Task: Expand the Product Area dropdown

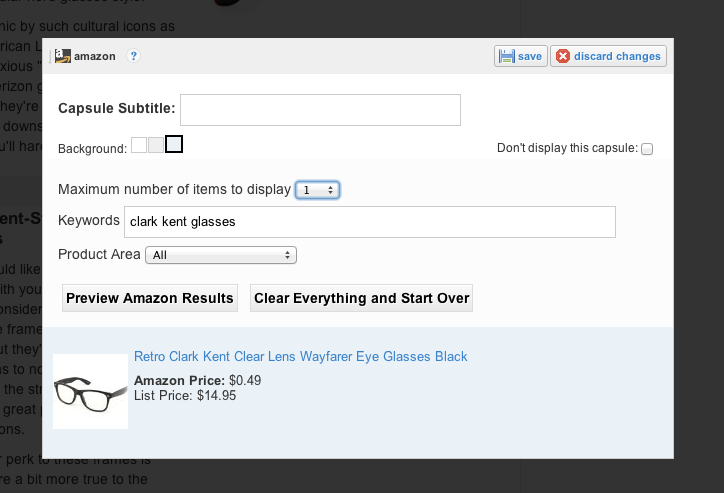Action: point(221,255)
